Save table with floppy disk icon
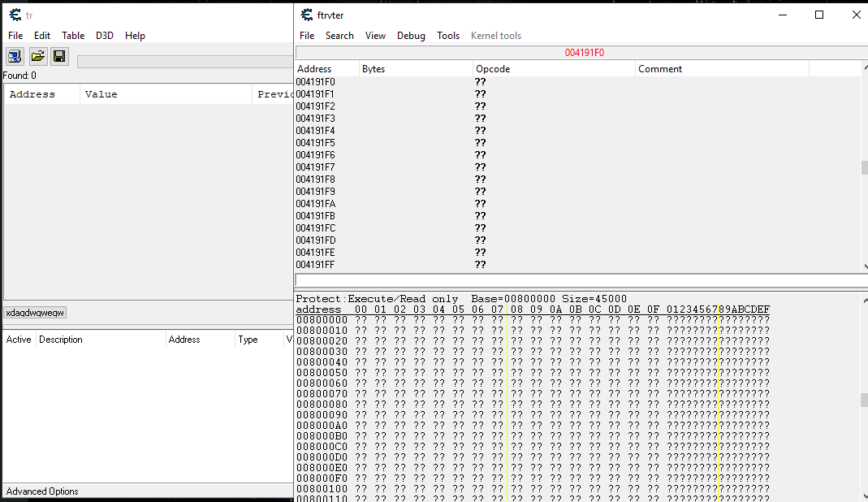The height and width of the screenshot is (502, 868). point(59,57)
